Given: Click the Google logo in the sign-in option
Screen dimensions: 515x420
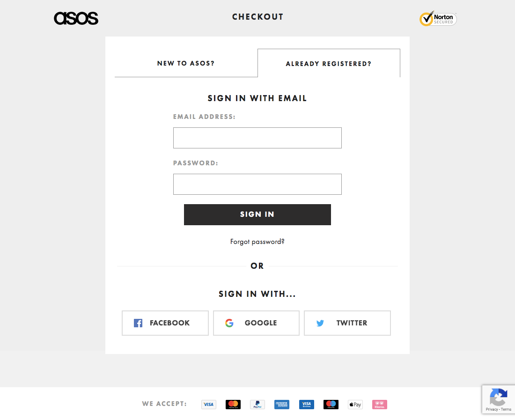Looking at the screenshot, I should click(x=229, y=323).
